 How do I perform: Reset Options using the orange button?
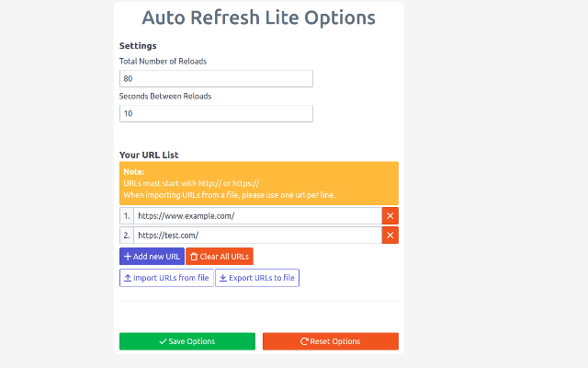click(x=331, y=341)
